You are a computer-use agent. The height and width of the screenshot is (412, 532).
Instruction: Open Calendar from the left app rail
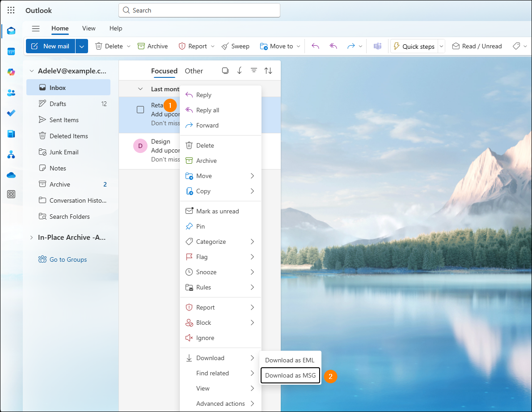(x=11, y=51)
